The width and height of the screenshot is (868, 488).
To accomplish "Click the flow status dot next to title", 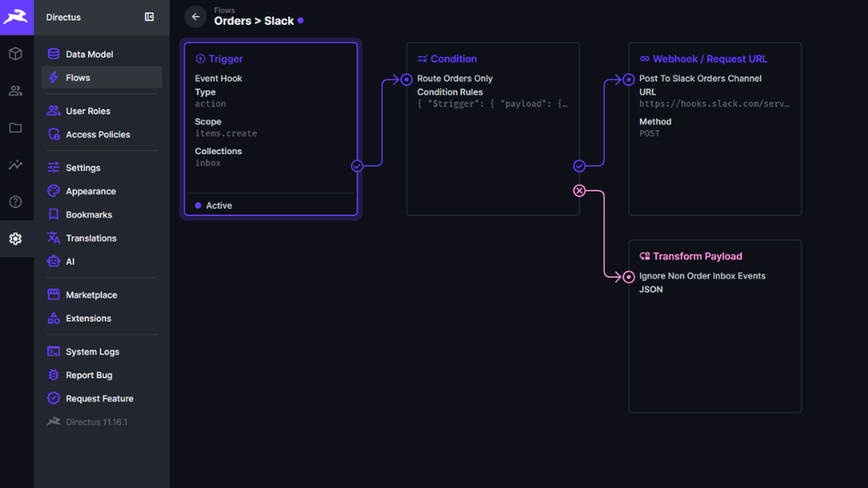I will [x=300, y=21].
